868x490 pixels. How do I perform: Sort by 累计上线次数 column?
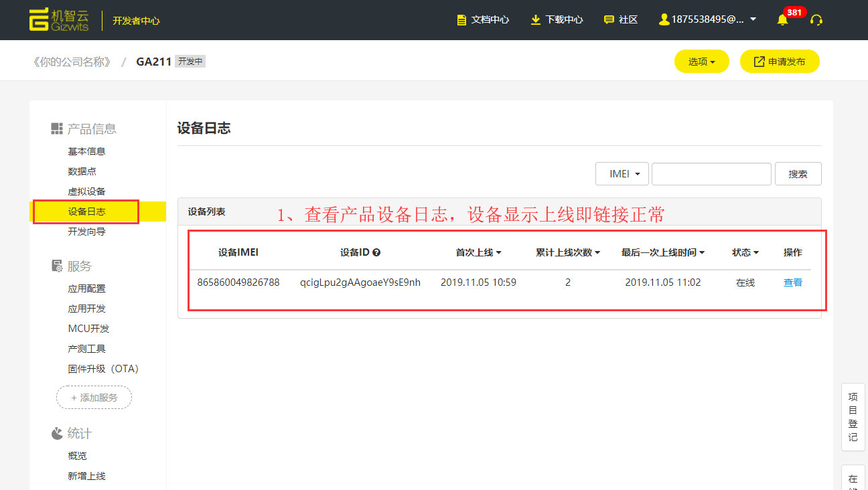pyautogui.click(x=567, y=253)
